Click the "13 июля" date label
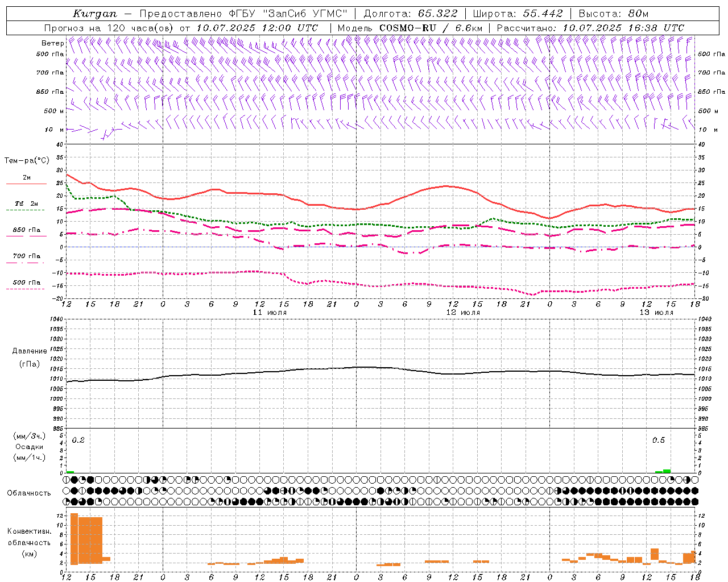The height and width of the screenshot is (582, 728). tap(656, 312)
